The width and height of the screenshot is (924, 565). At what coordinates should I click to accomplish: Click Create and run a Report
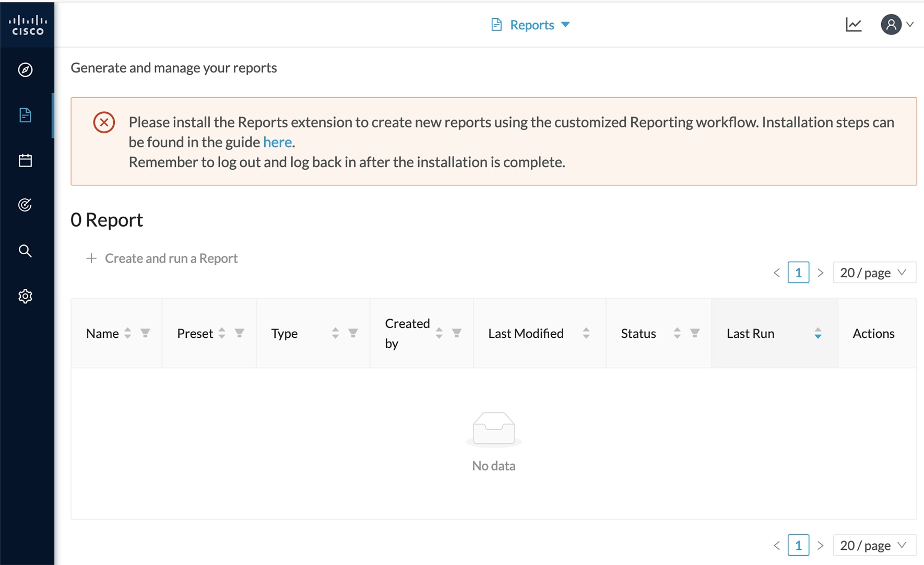[162, 258]
